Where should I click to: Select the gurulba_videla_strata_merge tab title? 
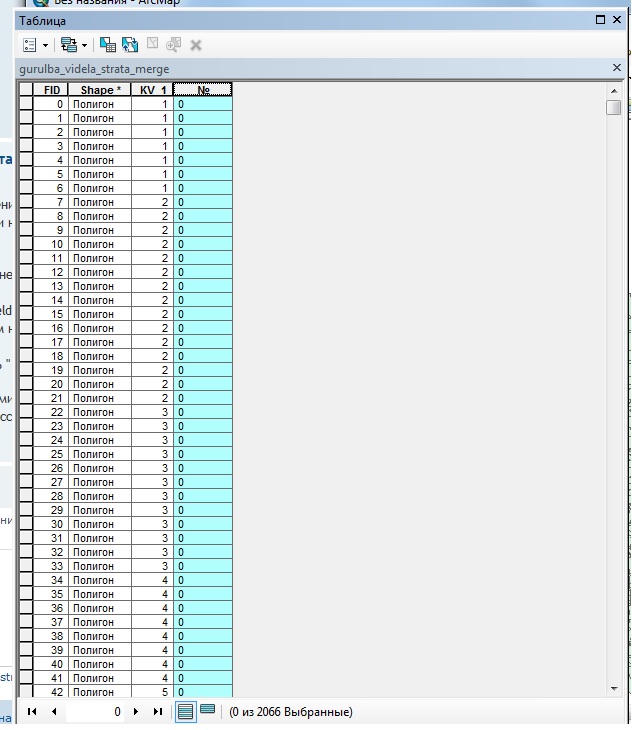tap(94, 69)
